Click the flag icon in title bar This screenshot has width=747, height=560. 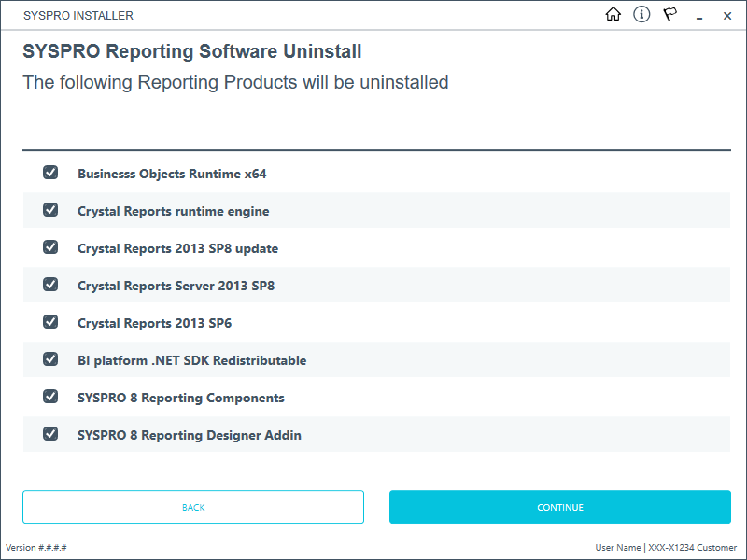[670, 15]
